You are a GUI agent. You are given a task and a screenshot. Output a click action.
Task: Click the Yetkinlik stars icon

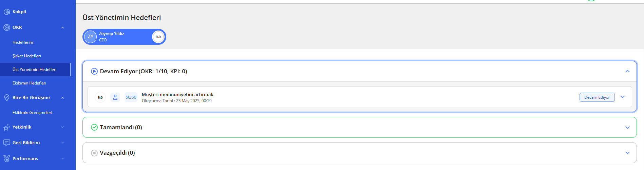(6, 127)
